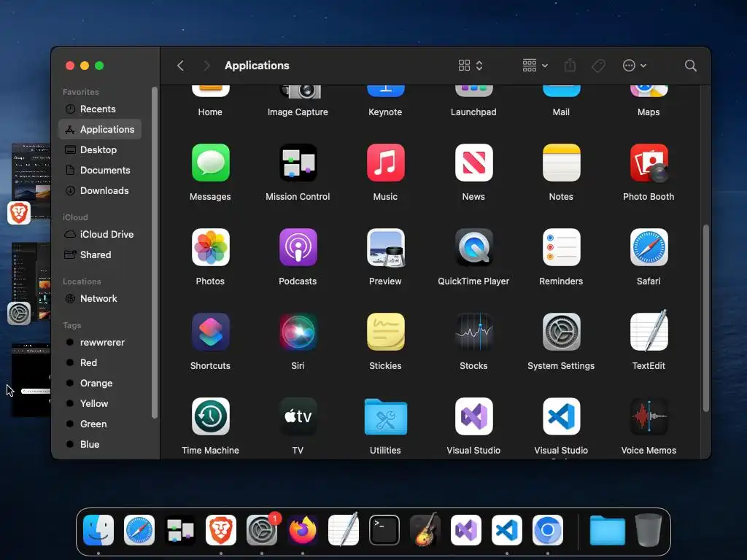Open the Apple TV app icon
This screenshot has width=747, height=560.
[298, 416]
